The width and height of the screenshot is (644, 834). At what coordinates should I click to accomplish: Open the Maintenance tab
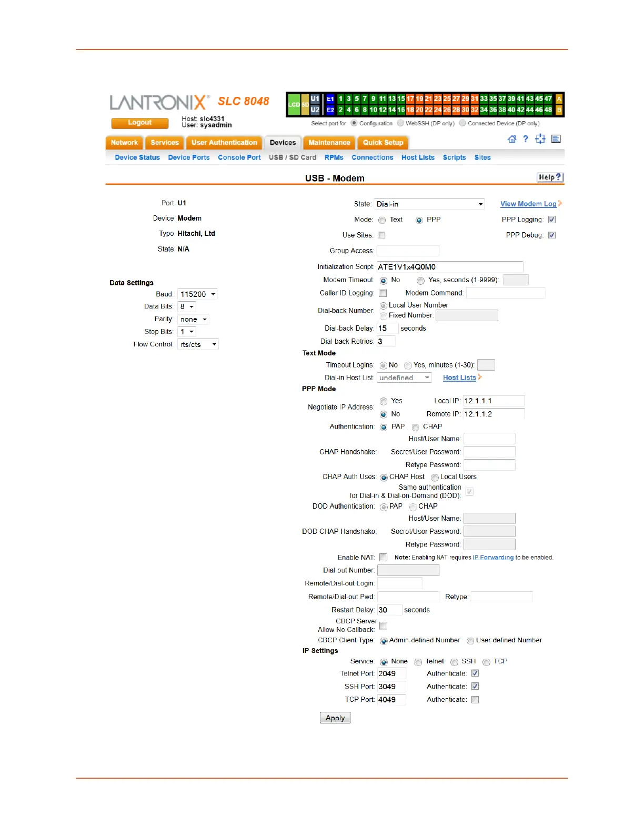tap(329, 143)
